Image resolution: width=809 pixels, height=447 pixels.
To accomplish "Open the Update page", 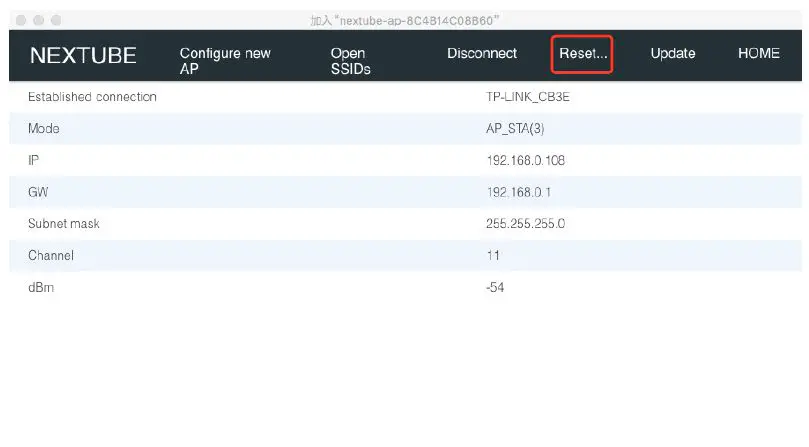I will point(673,53).
